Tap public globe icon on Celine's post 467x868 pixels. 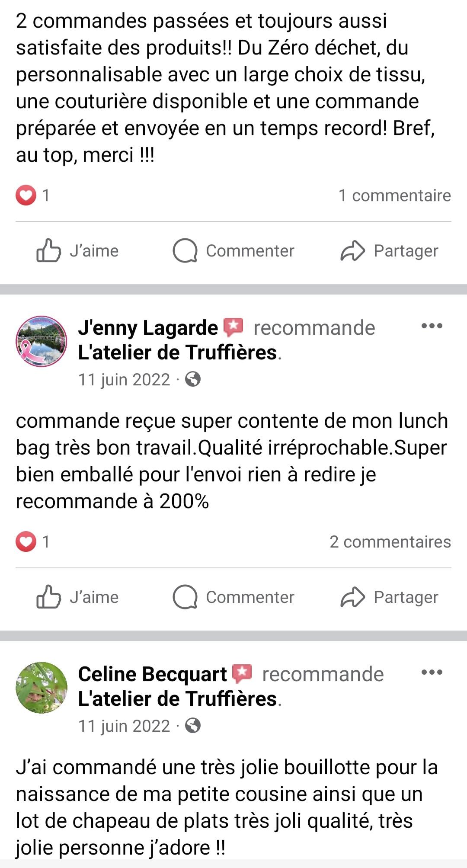click(x=193, y=726)
